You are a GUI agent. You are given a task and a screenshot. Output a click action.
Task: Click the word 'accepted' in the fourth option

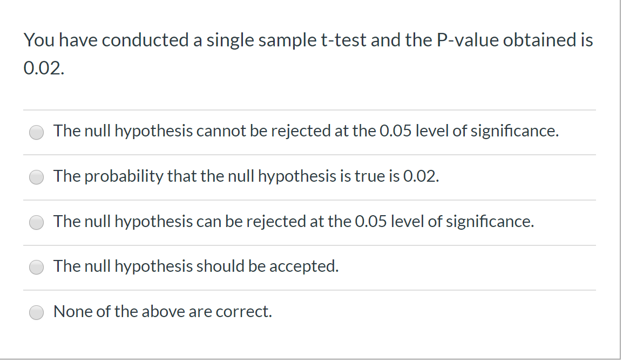(303, 266)
